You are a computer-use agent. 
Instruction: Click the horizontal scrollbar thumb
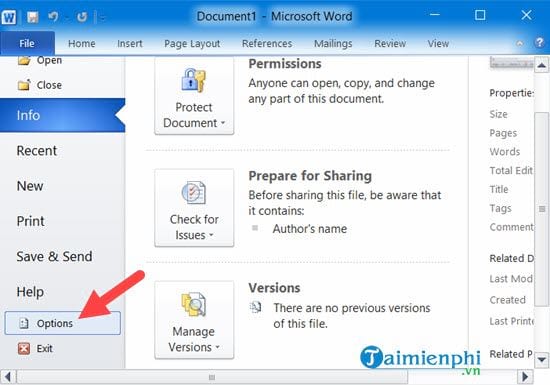[x=212, y=377]
